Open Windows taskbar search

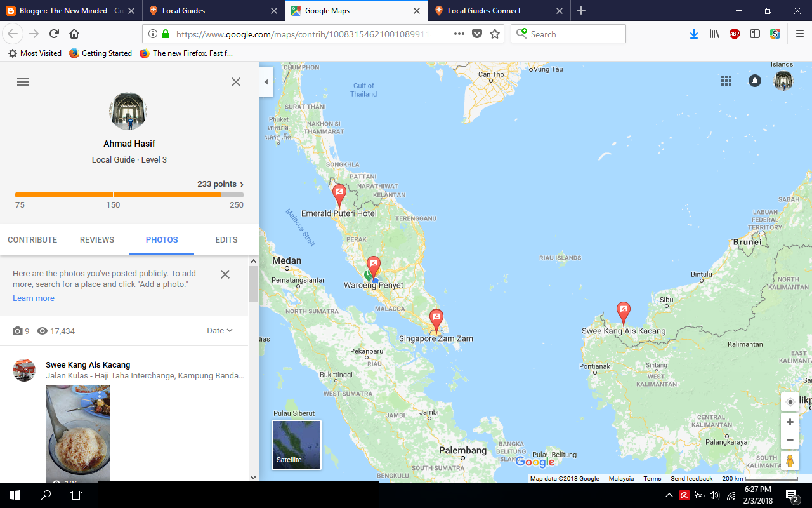tap(46, 495)
